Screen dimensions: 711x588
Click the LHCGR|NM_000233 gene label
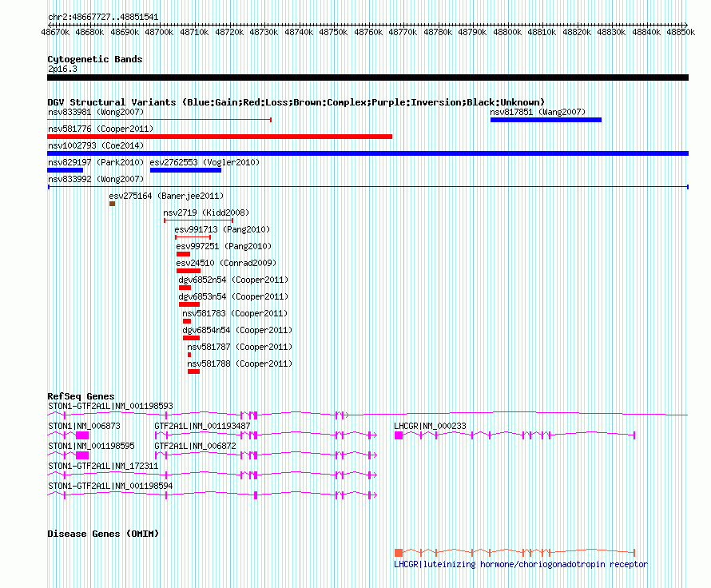click(x=430, y=426)
